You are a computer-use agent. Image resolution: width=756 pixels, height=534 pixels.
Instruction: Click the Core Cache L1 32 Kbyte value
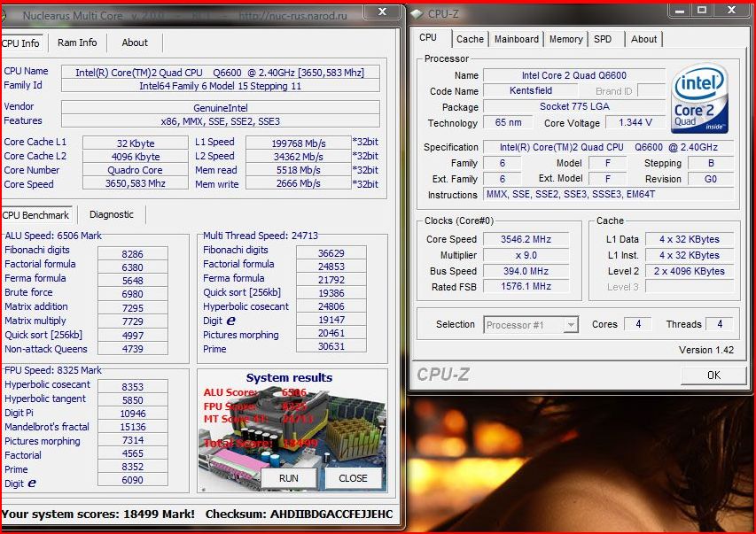pos(136,143)
